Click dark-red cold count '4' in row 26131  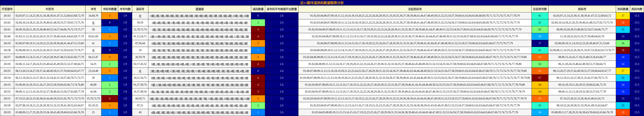pyautogui.click(x=110, y=98)
